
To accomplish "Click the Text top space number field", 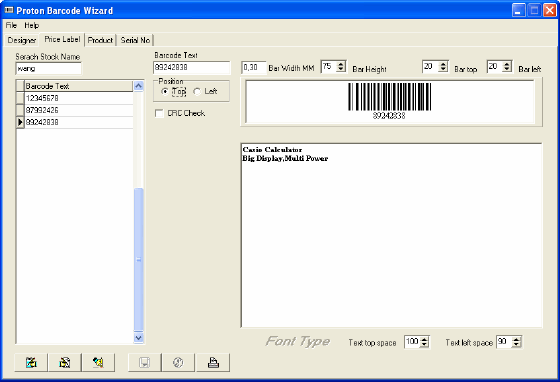I will (x=412, y=342).
